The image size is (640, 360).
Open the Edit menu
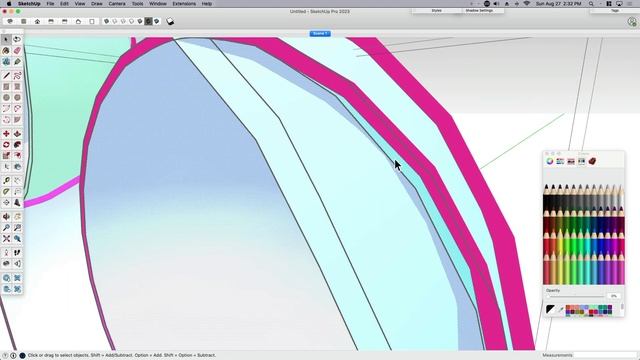click(64, 4)
